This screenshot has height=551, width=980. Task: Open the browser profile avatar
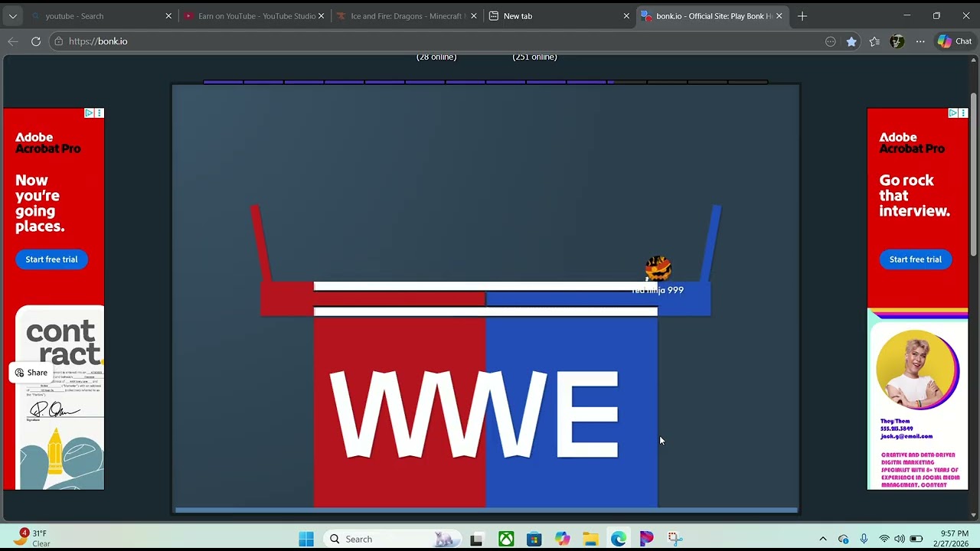point(897,41)
